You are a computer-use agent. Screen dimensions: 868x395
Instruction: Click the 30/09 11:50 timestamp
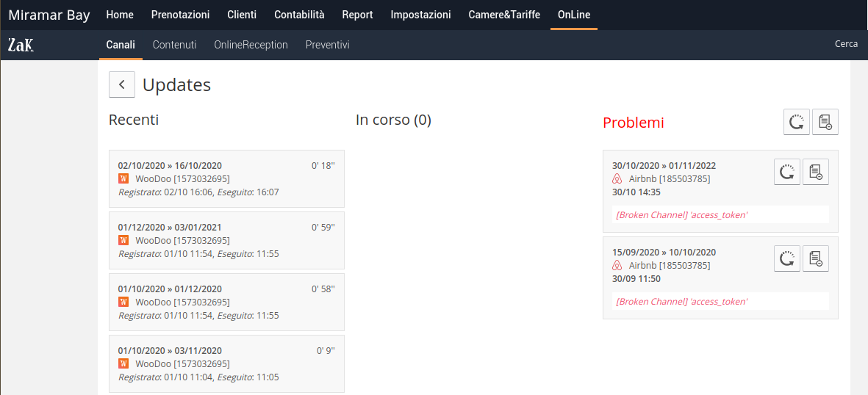636,278
